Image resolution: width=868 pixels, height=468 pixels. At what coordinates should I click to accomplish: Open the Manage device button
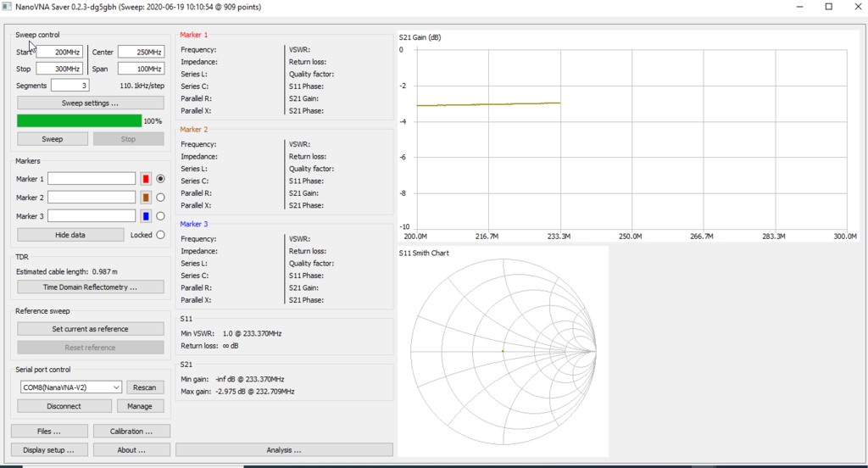pyautogui.click(x=140, y=406)
